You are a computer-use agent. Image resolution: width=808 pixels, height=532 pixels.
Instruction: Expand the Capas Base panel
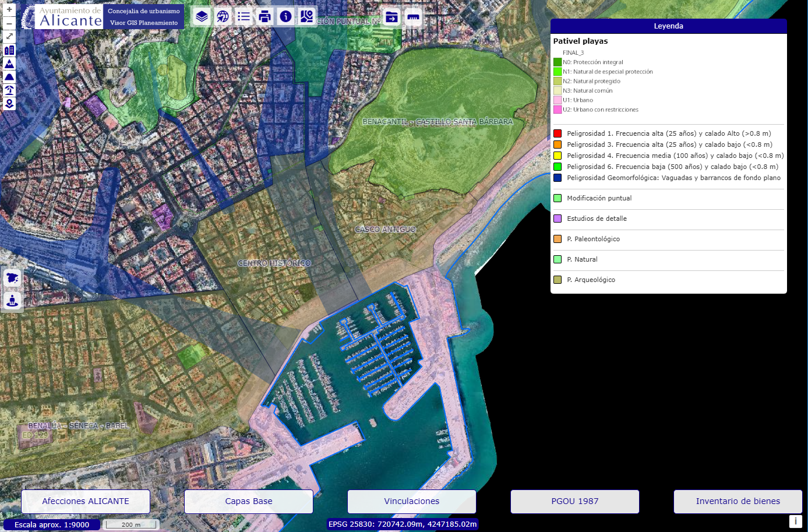[x=249, y=501]
